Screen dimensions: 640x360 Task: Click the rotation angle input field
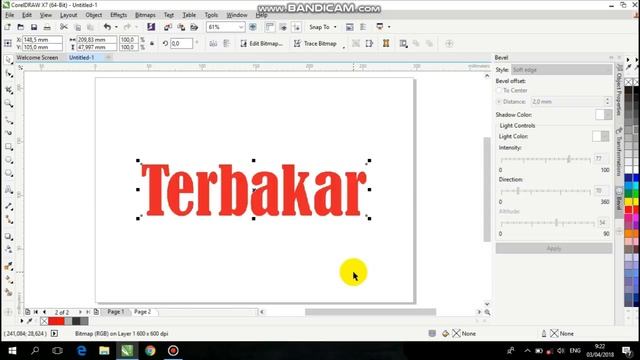pos(181,43)
